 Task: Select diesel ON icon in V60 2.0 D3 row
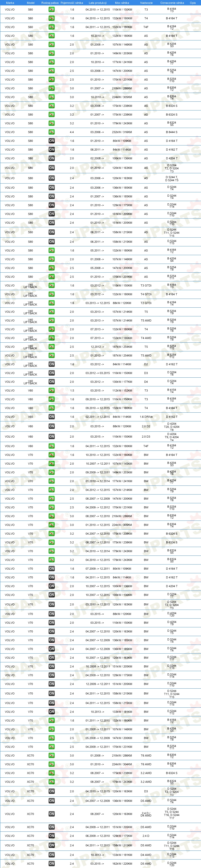pyautogui.click(x=51, y=437)
